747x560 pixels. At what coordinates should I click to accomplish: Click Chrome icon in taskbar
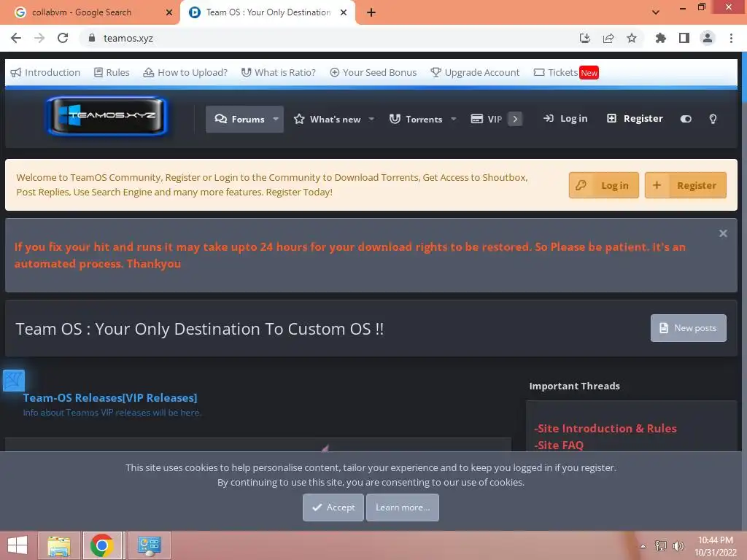pyautogui.click(x=102, y=545)
